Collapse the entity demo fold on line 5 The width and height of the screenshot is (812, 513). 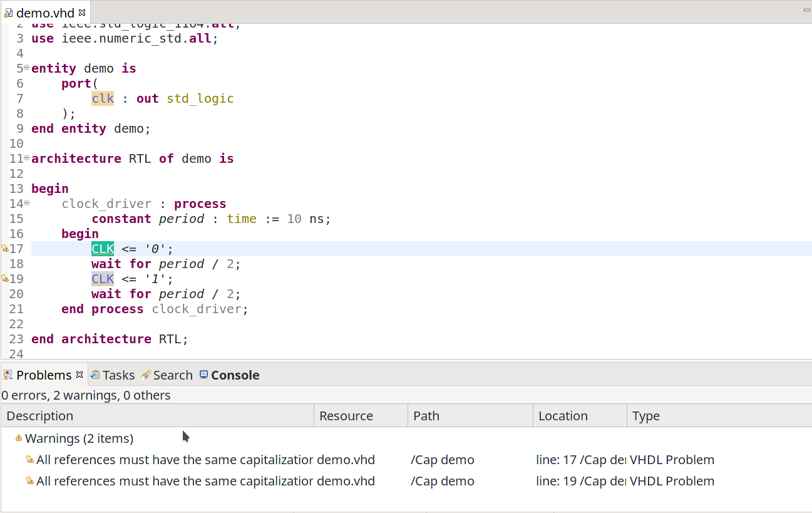click(27, 68)
